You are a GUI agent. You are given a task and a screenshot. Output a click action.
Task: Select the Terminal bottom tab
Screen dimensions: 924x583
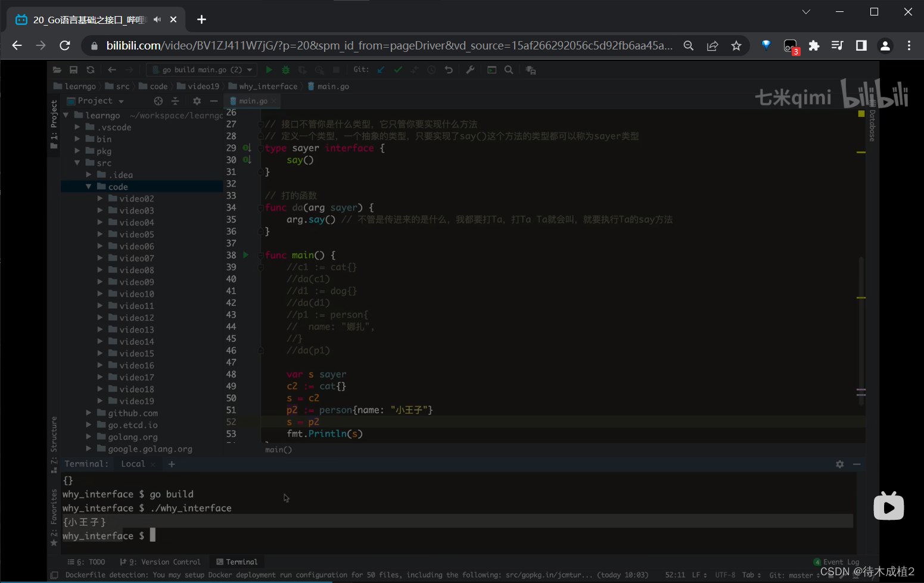(x=237, y=562)
